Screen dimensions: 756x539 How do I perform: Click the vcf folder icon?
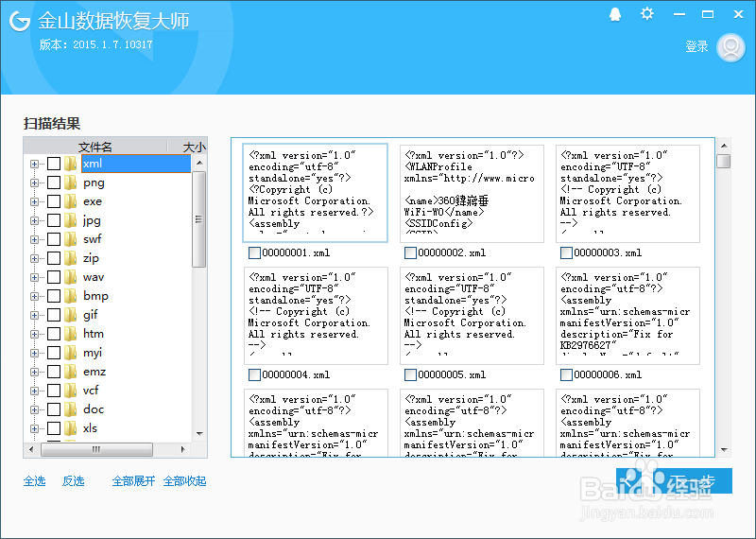point(70,391)
